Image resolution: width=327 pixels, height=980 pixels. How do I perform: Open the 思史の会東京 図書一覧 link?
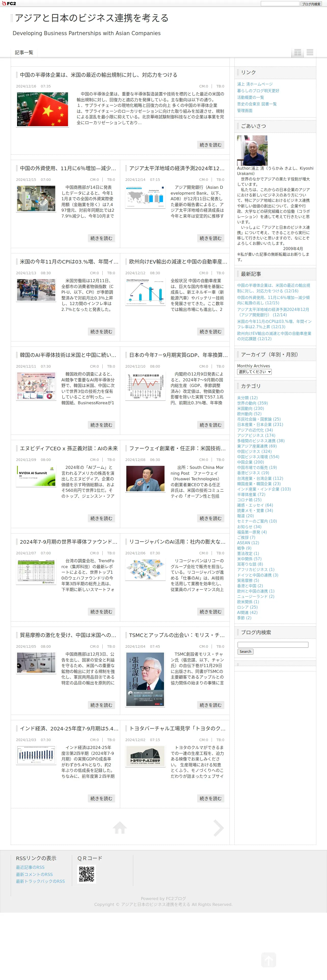coord(256,104)
